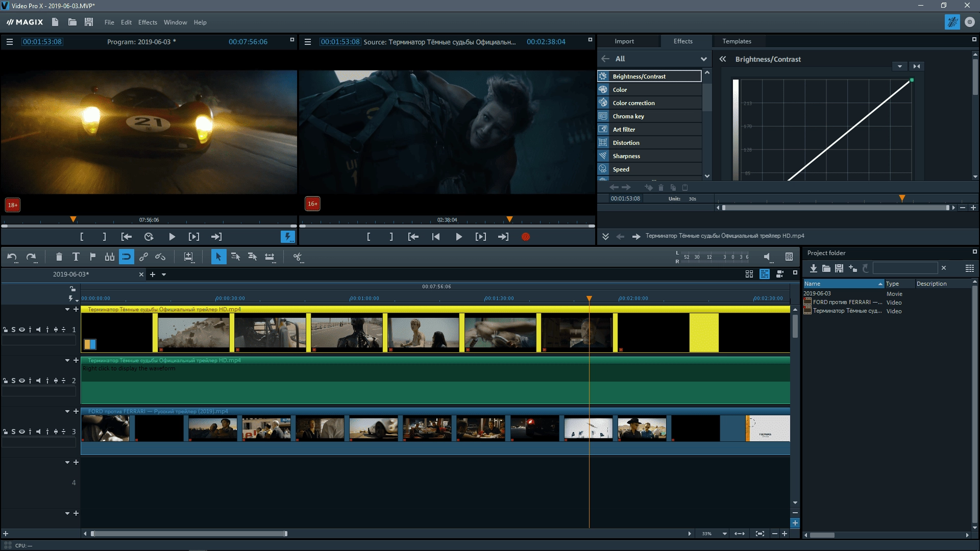Toggle solo S on track 1

pyautogui.click(x=13, y=330)
